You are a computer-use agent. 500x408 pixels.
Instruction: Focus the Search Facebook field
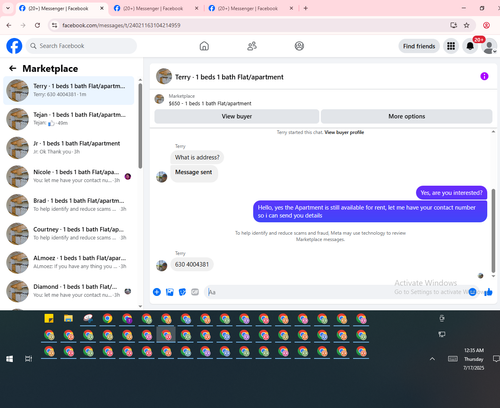[x=82, y=46]
